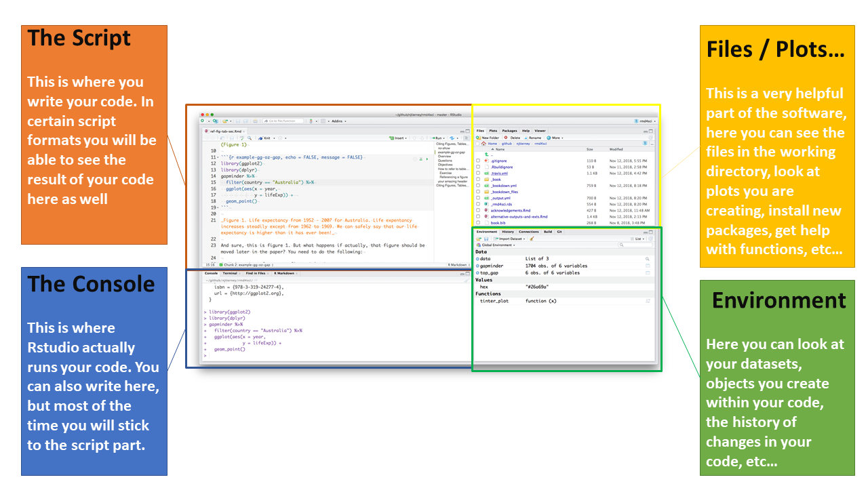Check the box next to _book folder
868x488 pixels.
[x=478, y=179]
